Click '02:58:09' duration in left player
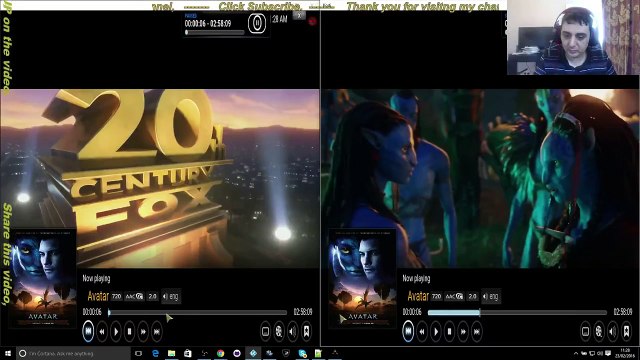 303,312
